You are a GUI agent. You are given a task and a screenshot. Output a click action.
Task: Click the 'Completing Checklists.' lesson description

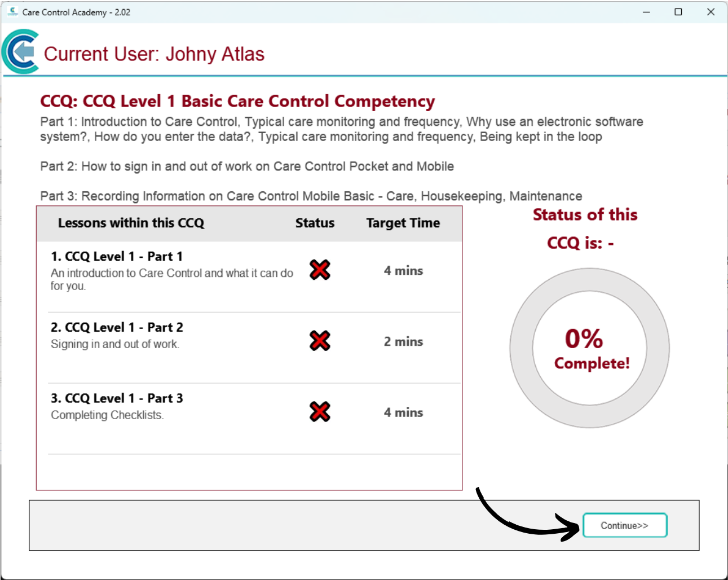107,415
